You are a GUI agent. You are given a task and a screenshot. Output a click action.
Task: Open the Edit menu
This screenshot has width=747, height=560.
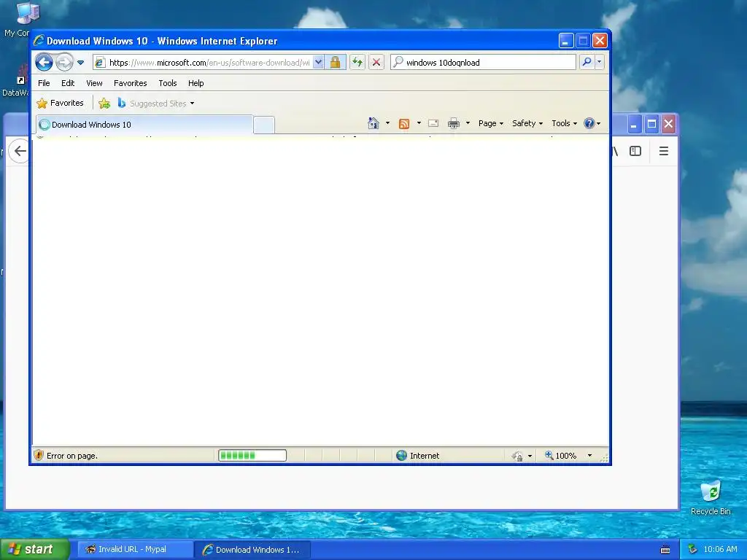[x=68, y=83]
